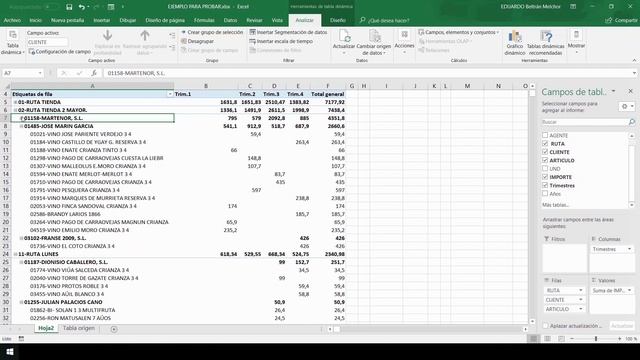Check the Años field checkbox
Image resolution: width=640 pixels, height=360 pixels.
(545, 193)
